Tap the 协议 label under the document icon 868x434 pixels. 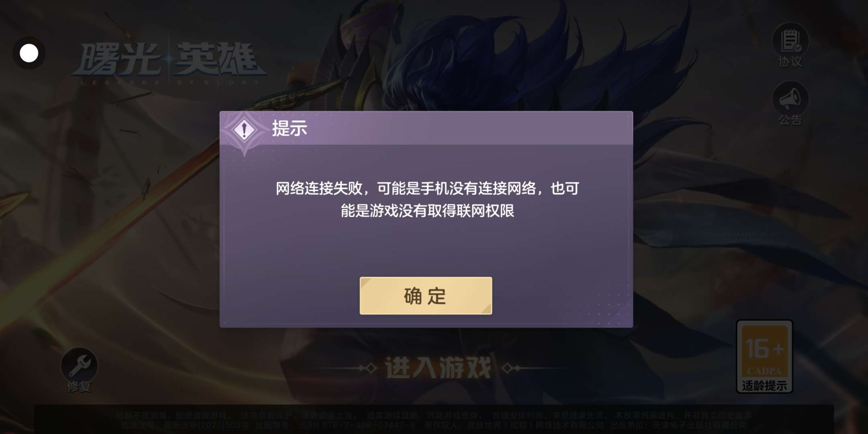(790, 61)
